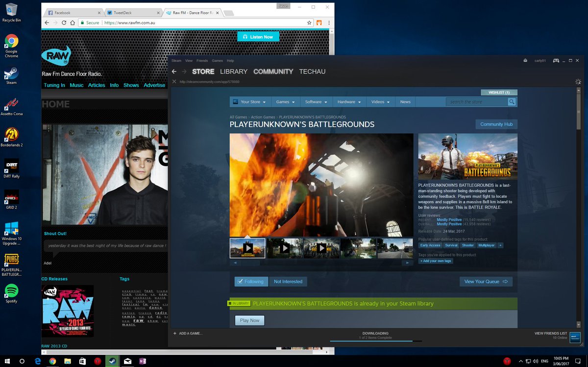588x367 pixels.
Task: Open the friends list avatar icon
Action: 575,337
